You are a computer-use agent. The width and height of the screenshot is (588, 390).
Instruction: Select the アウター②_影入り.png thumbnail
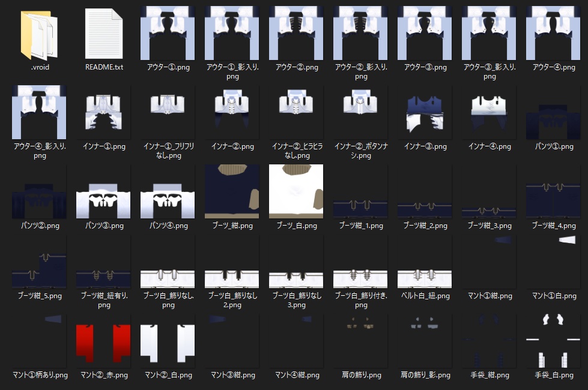tap(360, 33)
